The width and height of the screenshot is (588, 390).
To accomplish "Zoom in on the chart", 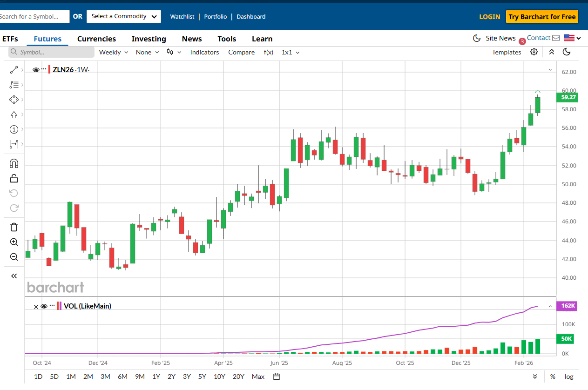I will click(14, 242).
